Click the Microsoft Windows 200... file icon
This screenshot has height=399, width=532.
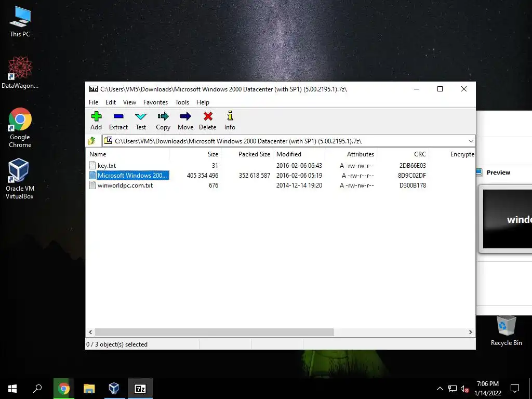tap(92, 176)
